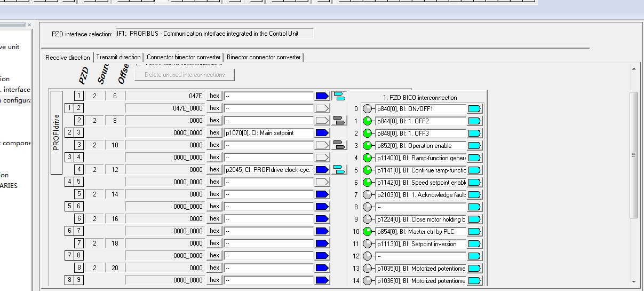Click cyan binector icon for p1142 Speed setpoint
Image resolution: width=644 pixels, height=291 pixels.
[474, 183]
